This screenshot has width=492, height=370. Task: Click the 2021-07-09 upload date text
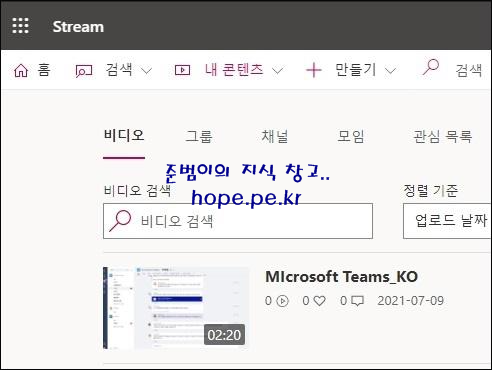411,301
